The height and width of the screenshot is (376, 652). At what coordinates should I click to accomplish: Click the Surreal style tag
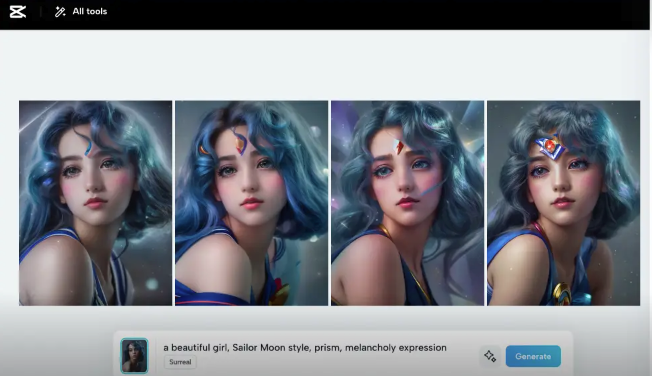pyautogui.click(x=180, y=362)
